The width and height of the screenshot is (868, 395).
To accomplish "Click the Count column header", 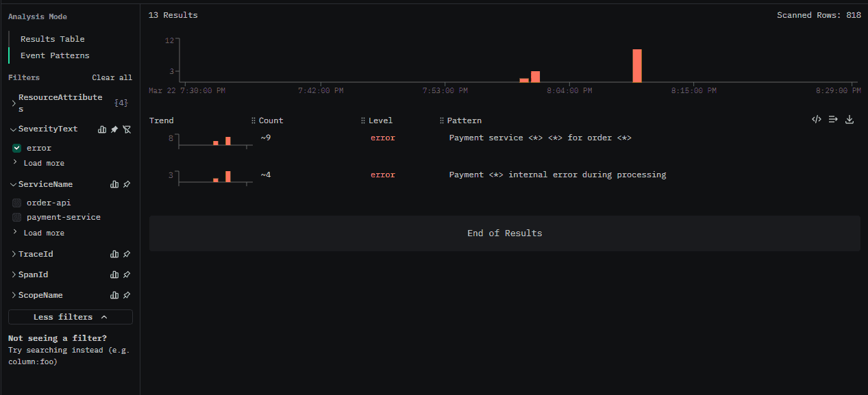I will point(271,120).
